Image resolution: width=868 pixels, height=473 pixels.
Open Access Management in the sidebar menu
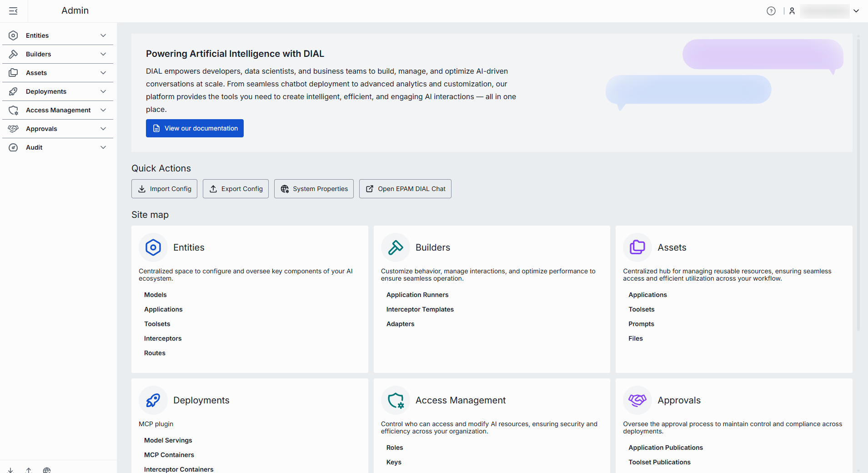coord(58,110)
